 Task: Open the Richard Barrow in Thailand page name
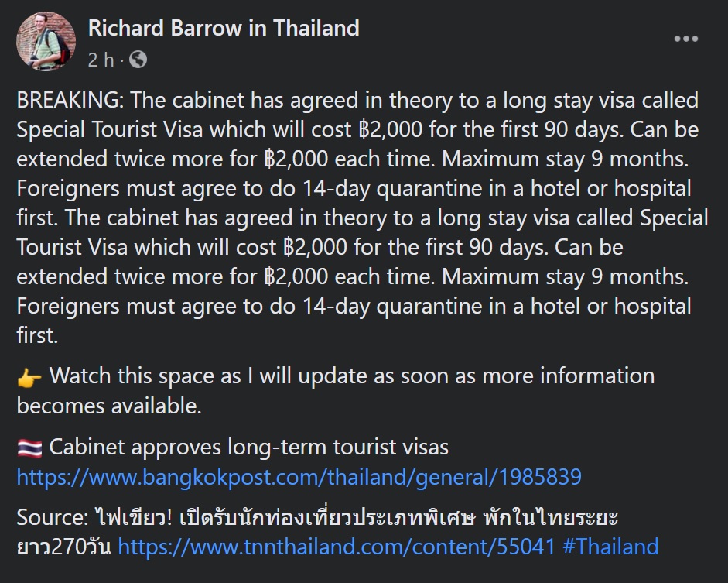[x=224, y=29]
